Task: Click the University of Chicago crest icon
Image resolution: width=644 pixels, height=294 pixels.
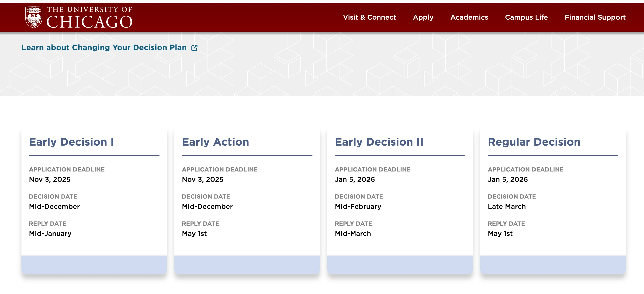Action: point(34,17)
